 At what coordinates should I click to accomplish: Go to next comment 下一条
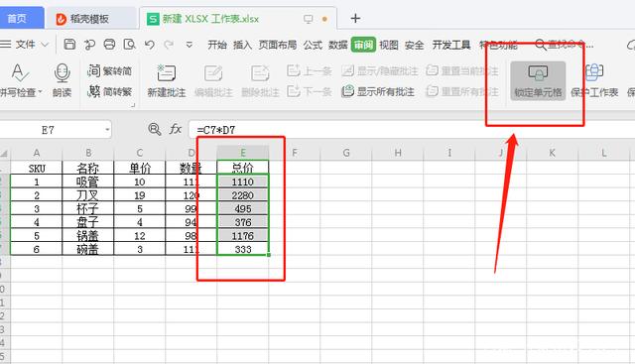[x=310, y=92]
